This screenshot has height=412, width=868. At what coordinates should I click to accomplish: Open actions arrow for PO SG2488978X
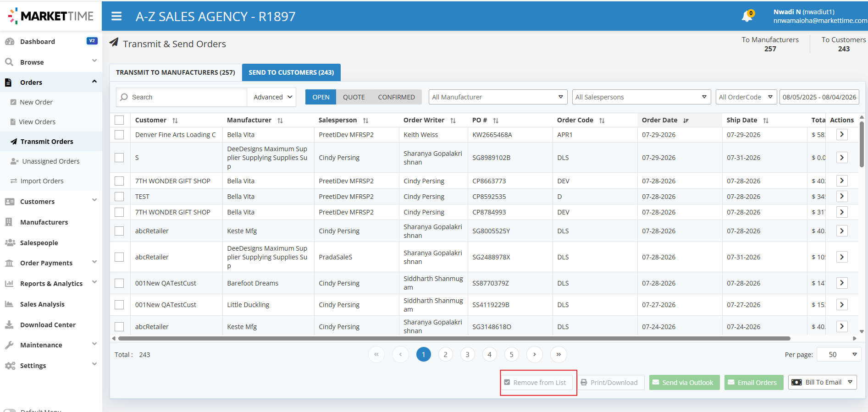coord(842,257)
